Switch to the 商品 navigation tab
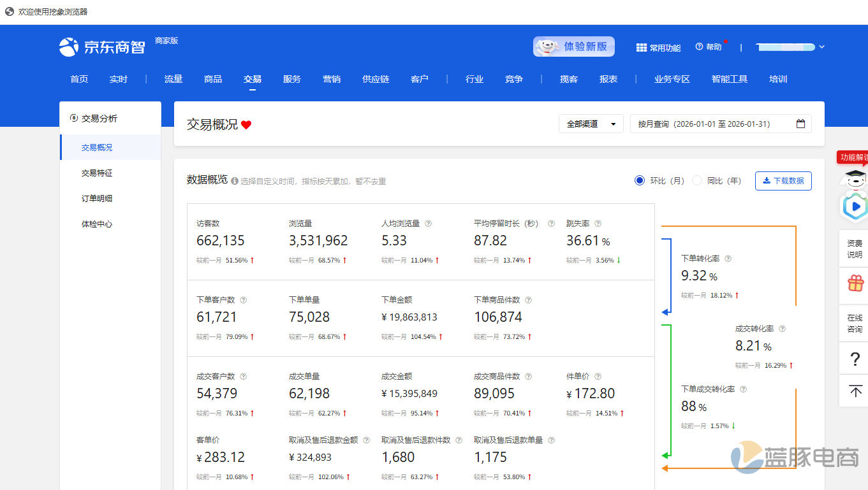868x490 pixels. point(213,79)
